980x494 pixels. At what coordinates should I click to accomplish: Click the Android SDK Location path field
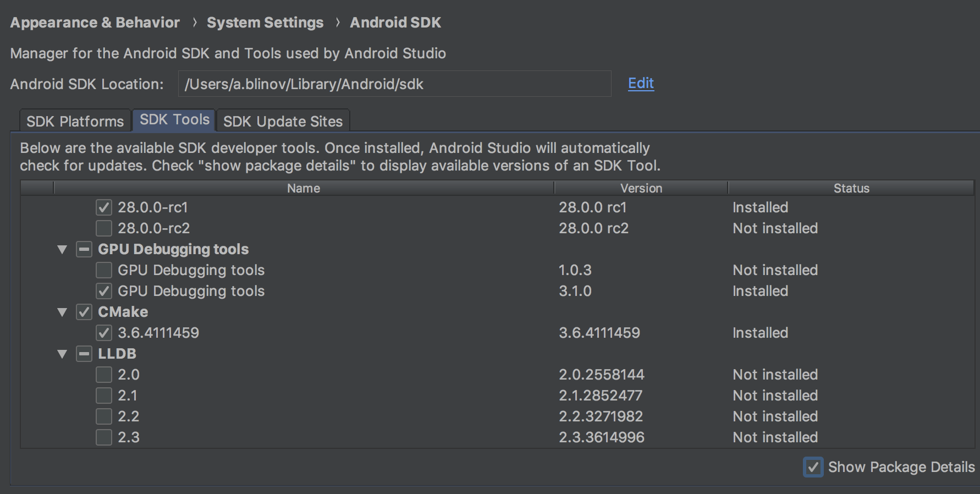click(394, 84)
